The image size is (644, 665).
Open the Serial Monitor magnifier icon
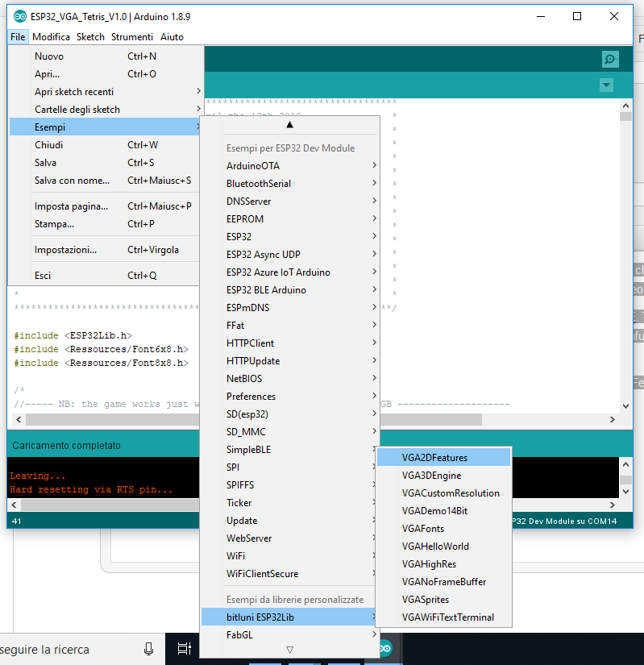[x=610, y=59]
